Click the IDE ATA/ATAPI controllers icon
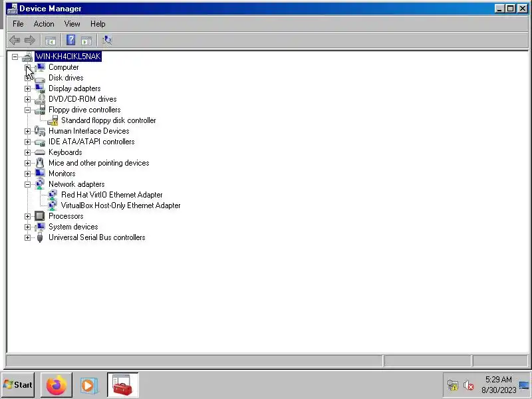Screen dimensions: 532x399 coord(40,142)
